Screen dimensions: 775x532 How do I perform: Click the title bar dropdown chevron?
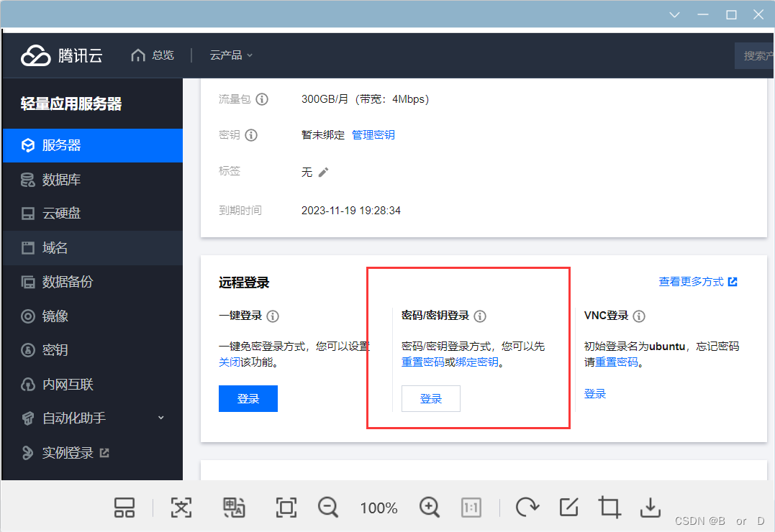(x=675, y=15)
